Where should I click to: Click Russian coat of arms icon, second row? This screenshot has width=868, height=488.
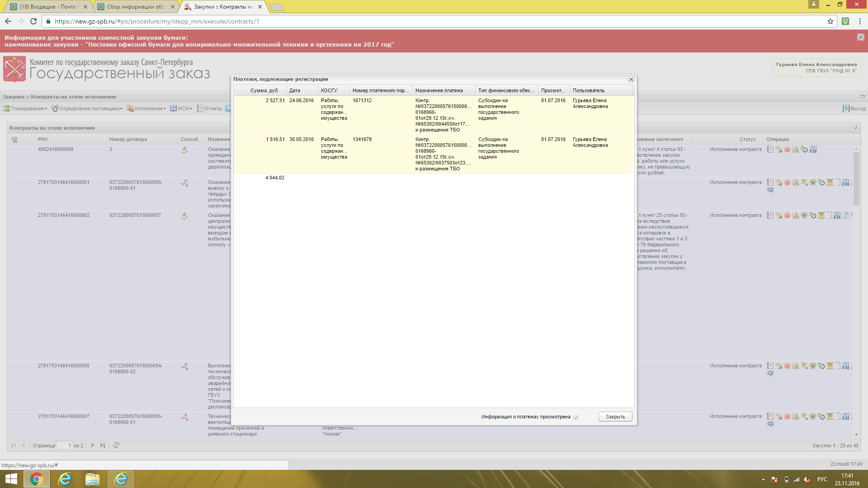tap(813, 183)
